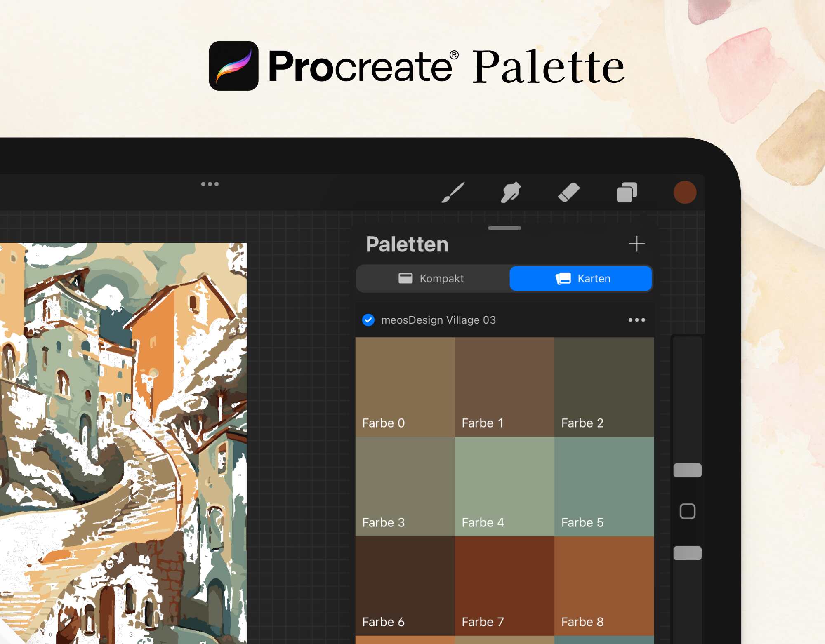Pick the Farbe 8 swatch
This screenshot has width=825, height=644.
(x=604, y=586)
